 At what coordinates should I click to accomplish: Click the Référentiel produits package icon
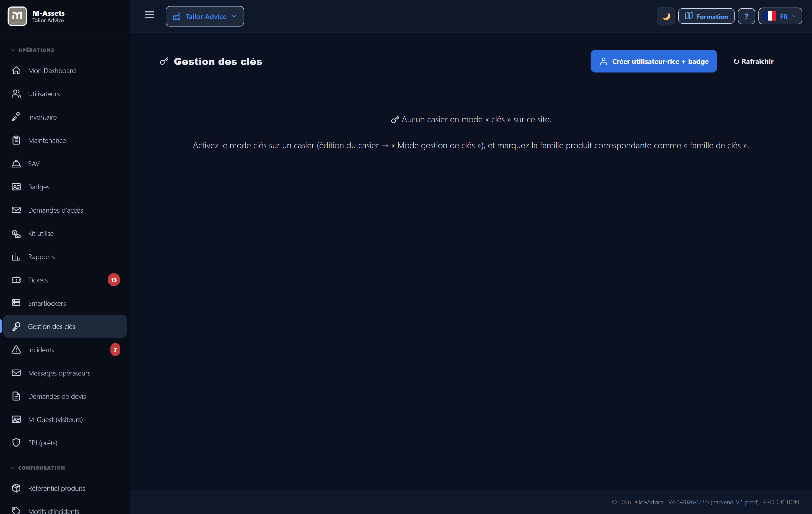pos(16,488)
